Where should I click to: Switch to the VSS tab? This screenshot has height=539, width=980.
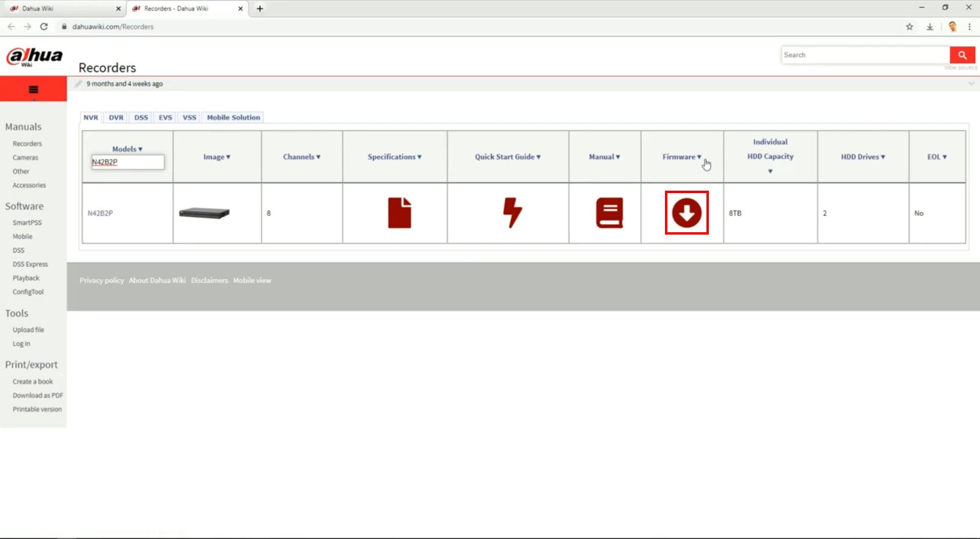pos(189,117)
